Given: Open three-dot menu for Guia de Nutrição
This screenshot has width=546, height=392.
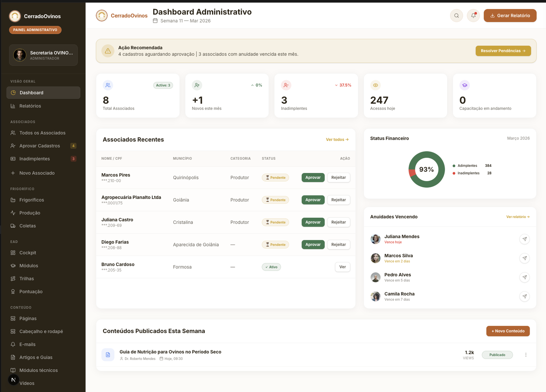Looking at the screenshot, I should click(x=526, y=355).
